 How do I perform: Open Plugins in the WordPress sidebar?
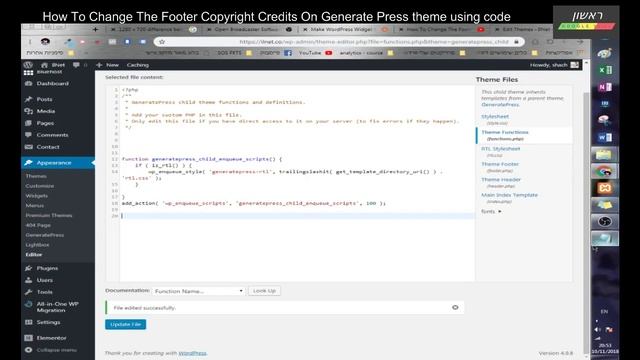click(x=47, y=268)
